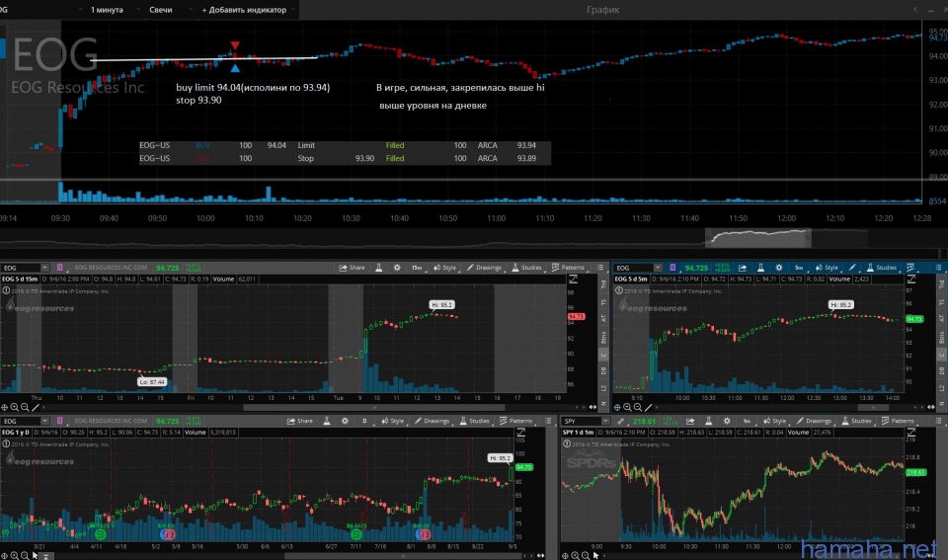This screenshot has height=560, width=948.
Task: Click + Добавить индикатор button
Action: click(x=244, y=10)
